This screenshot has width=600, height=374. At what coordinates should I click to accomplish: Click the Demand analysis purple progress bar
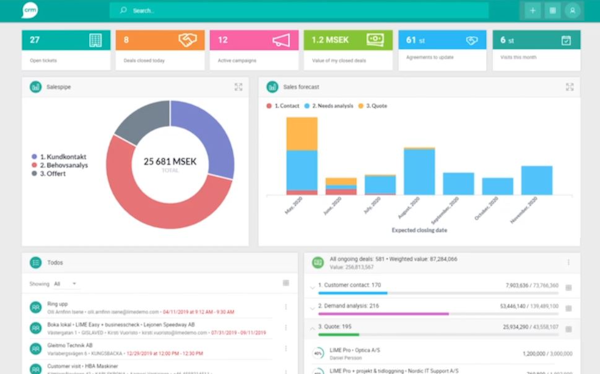pyautogui.click(x=383, y=314)
